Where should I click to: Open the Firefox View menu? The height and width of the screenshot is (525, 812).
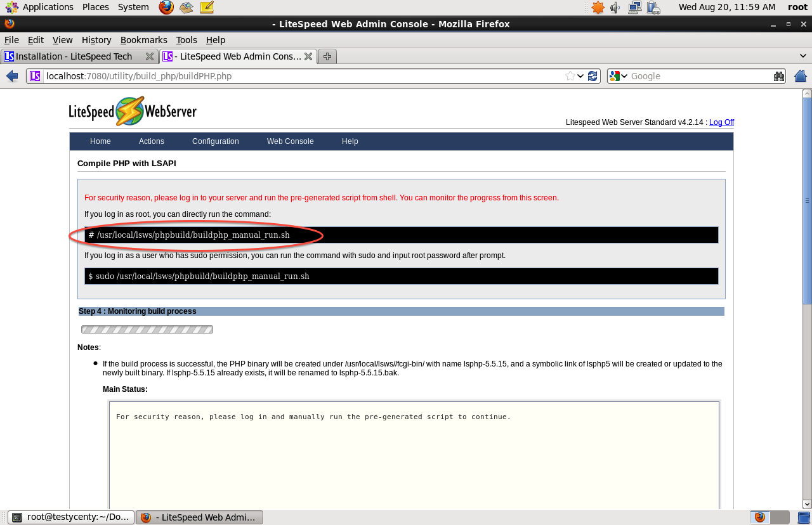tap(62, 40)
